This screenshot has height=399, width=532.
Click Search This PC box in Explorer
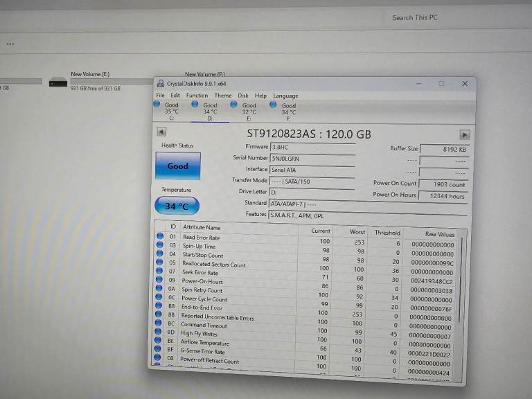(x=415, y=17)
